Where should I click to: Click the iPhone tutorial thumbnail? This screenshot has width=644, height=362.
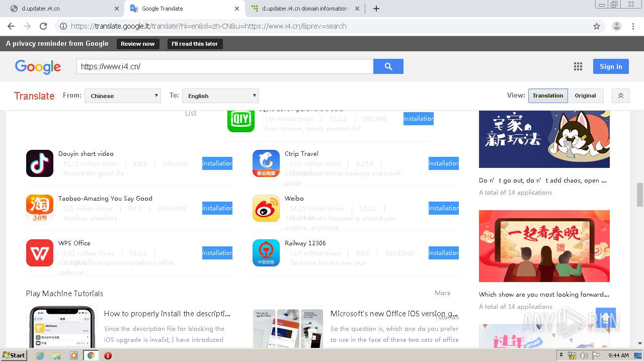[61, 327]
